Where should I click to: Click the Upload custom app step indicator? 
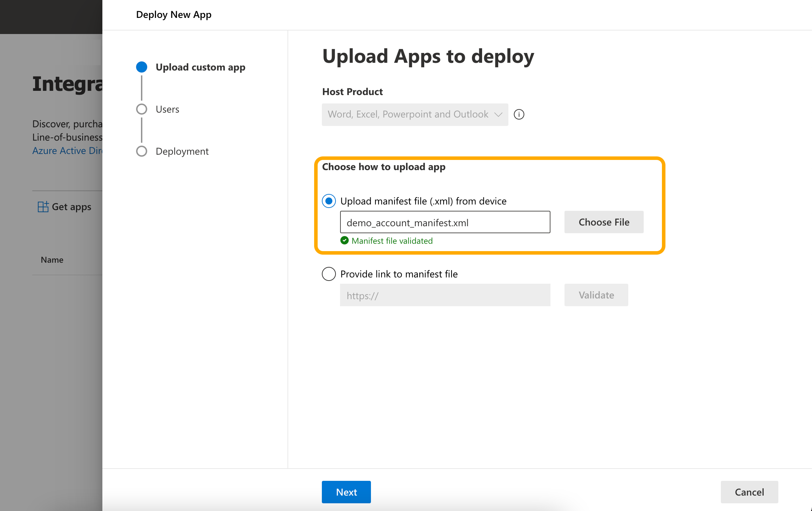point(142,67)
